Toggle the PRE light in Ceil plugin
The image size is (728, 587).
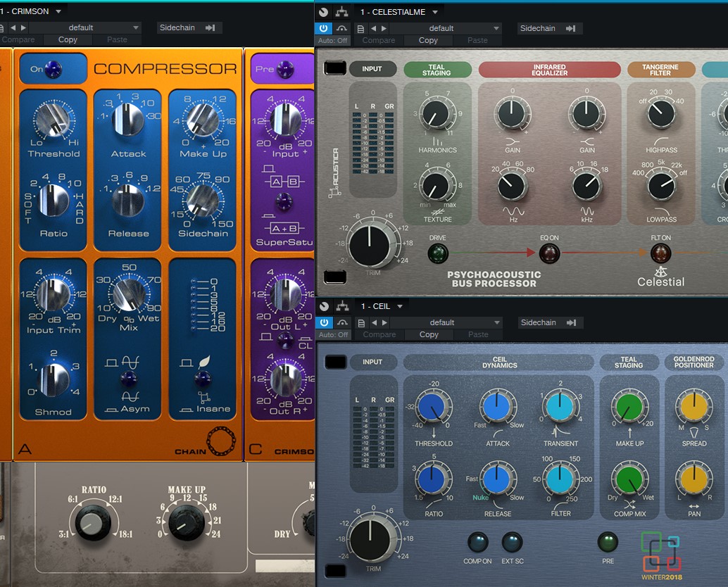[x=608, y=542]
